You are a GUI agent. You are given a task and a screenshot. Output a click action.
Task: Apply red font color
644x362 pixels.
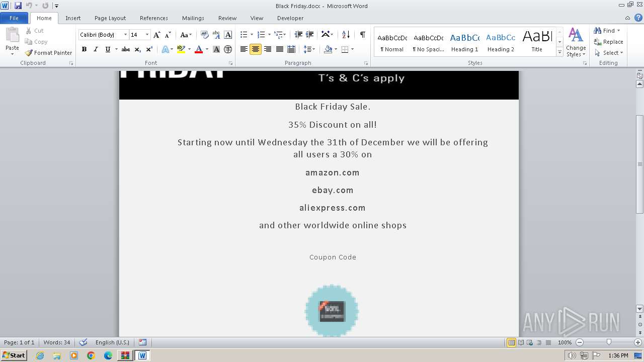coord(199,49)
